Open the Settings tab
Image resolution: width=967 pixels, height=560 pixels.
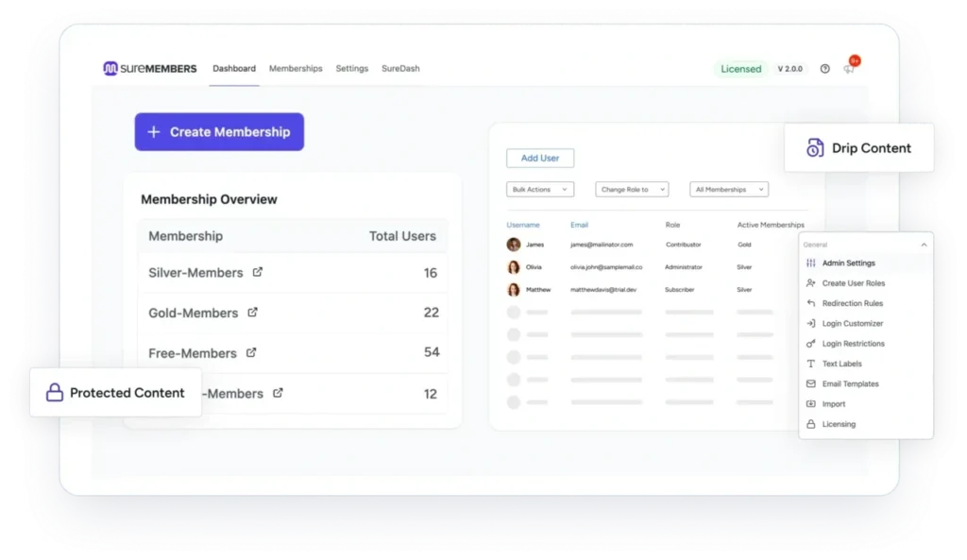352,68
